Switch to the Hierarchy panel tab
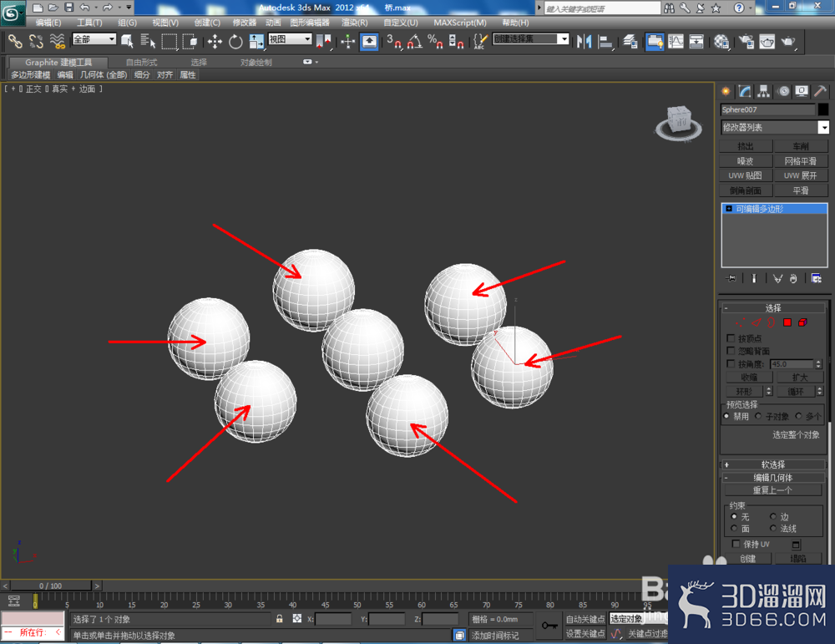This screenshot has height=644, width=835. click(x=764, y=91)
